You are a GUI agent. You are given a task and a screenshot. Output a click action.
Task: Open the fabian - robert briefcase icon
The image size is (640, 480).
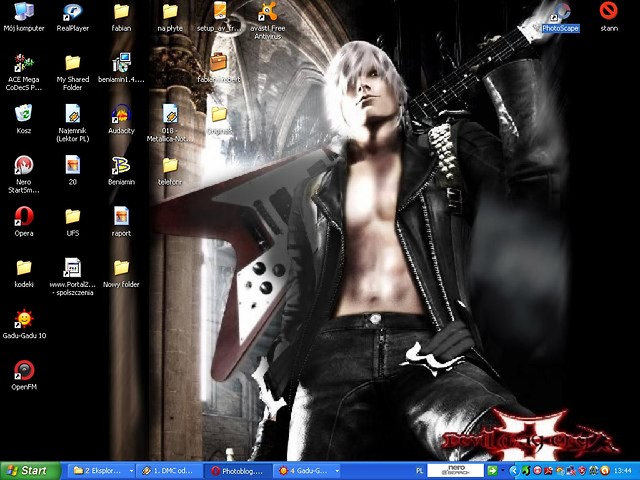pos(219,68)
